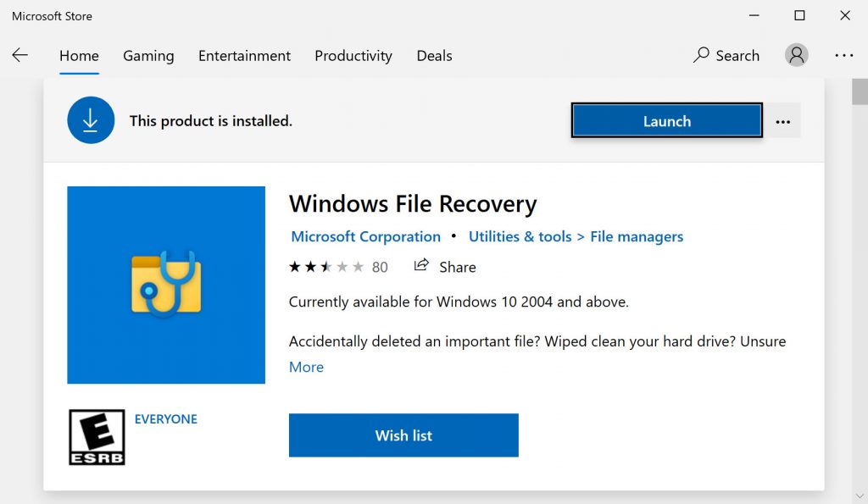868x504 pixels.
Task: Select the Share icon
Action: coord(421,266)
